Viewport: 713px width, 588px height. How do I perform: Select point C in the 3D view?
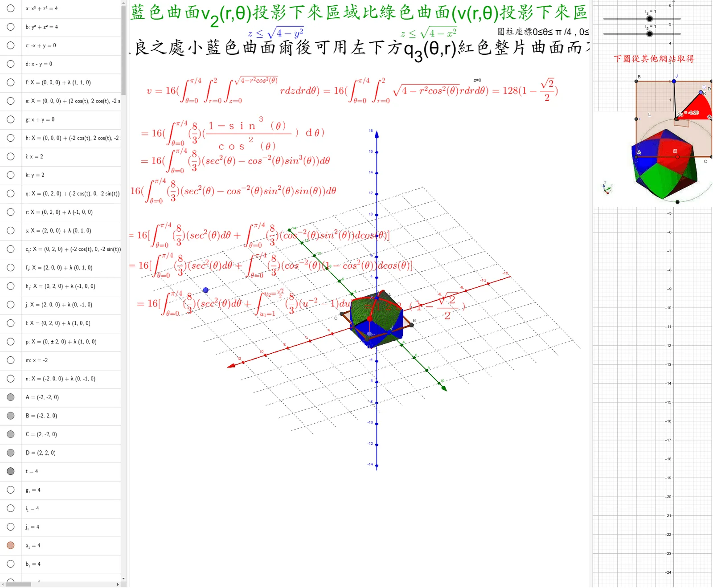(342, 314)
